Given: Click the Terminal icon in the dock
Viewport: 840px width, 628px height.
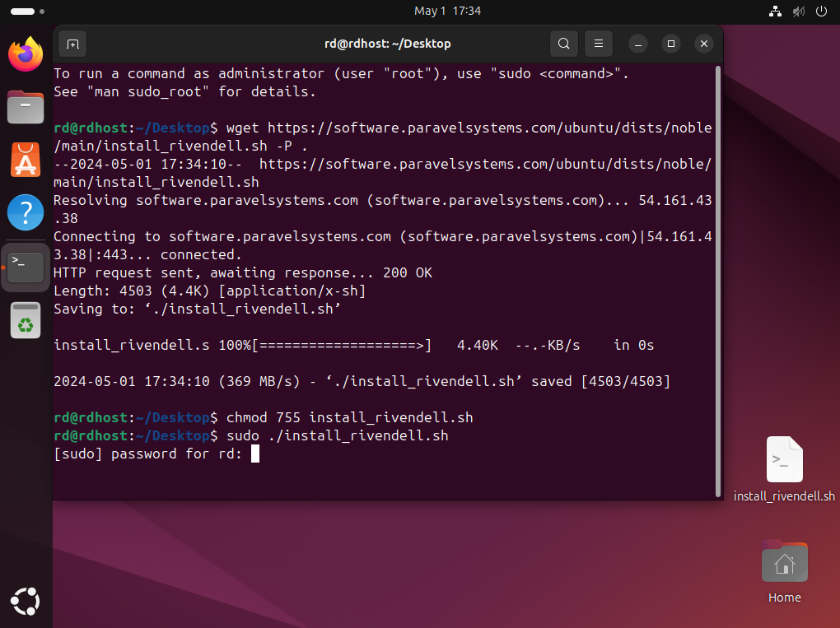Looking at the screenshot, I should (26, 267).
